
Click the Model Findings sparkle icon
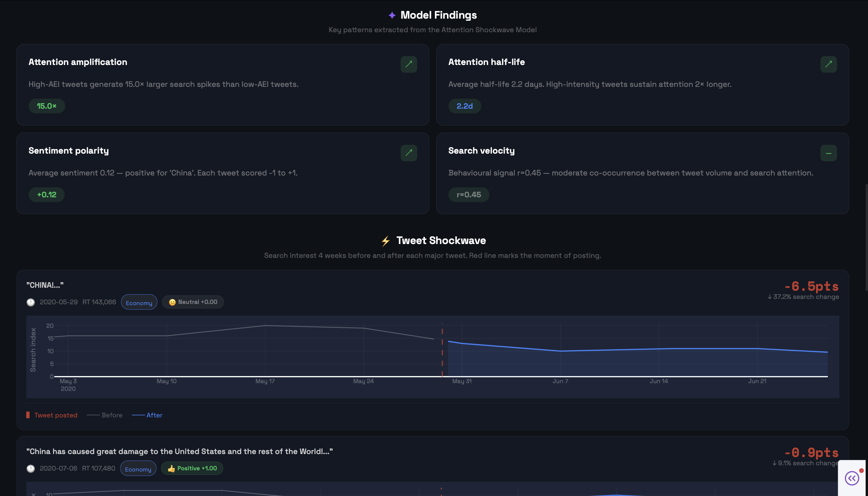(x=392, y=15)
